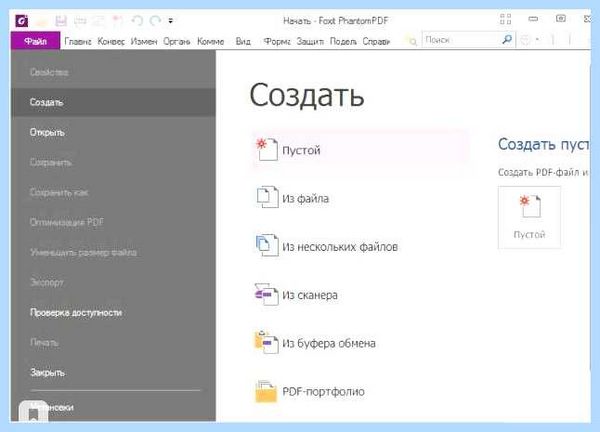Click the magnifier icon in search box

507,39
